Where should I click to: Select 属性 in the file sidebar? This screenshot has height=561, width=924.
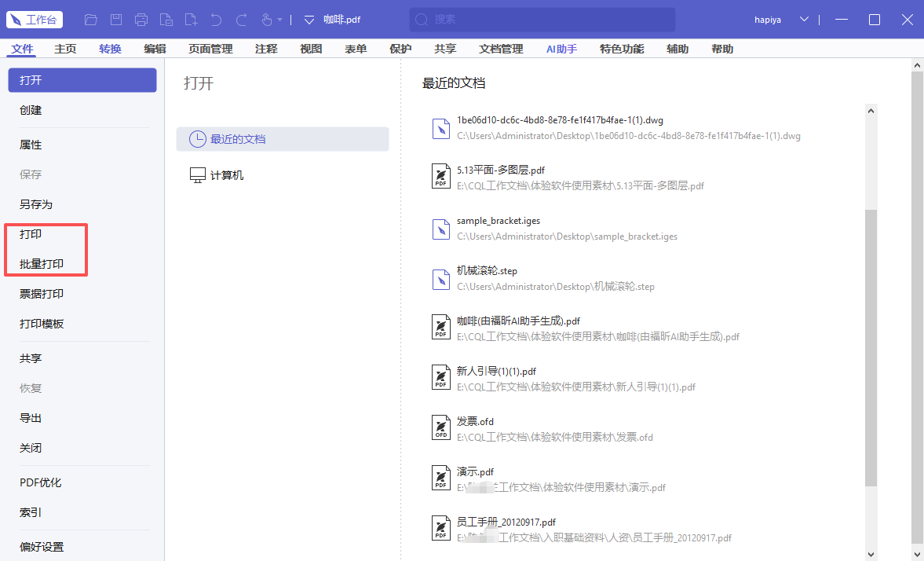(31, 145)
